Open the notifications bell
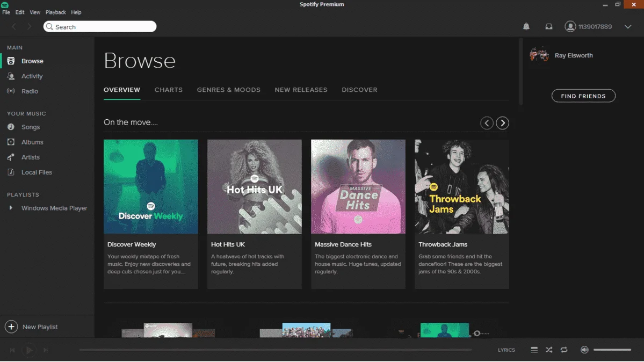 point(526,26)
